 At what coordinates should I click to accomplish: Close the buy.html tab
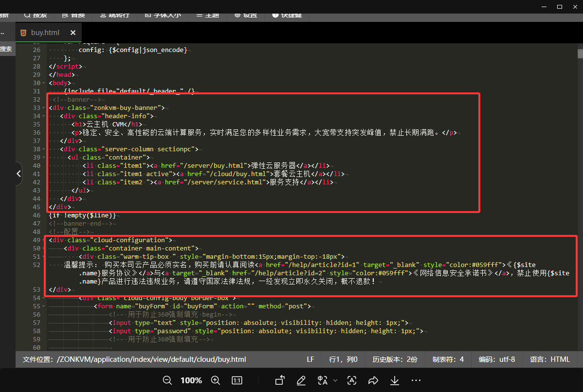(x=73, y=33)
